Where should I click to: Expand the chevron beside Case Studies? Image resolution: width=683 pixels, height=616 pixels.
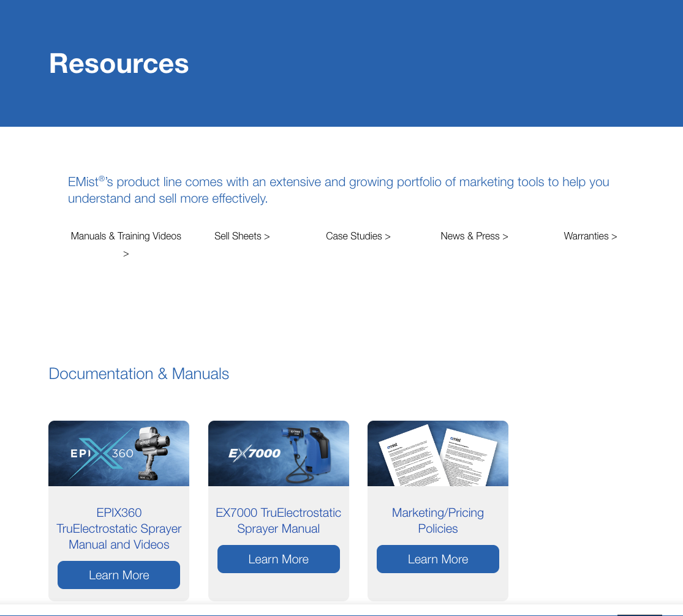(388, 236)
